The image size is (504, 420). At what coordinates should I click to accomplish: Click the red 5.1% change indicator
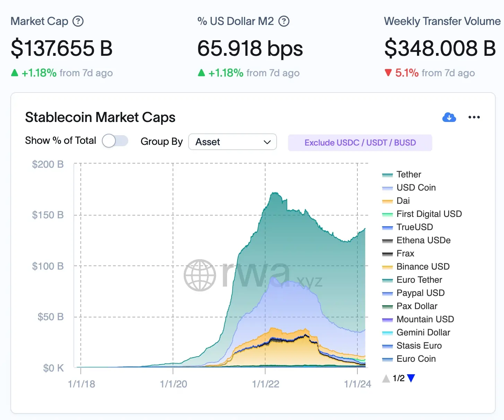pos(402,73)
